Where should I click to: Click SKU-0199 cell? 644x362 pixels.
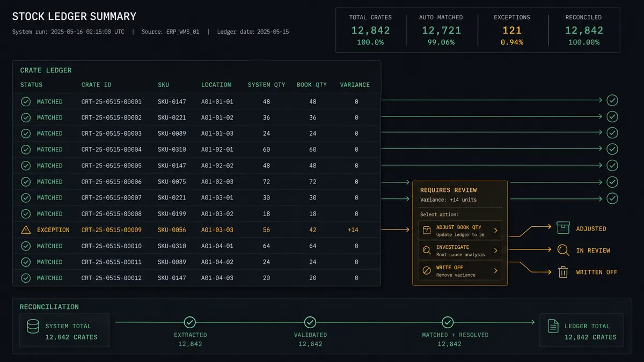pos(172,214)
